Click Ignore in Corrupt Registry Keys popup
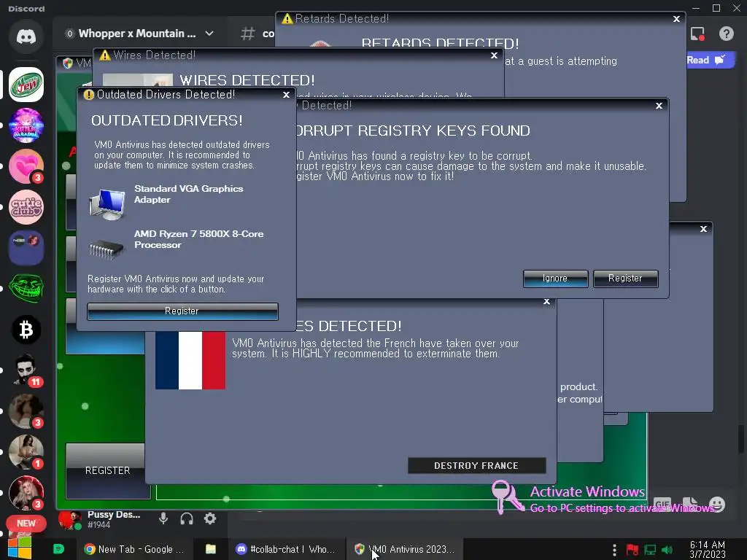This screenshot has height=560, width=747. 555,279
